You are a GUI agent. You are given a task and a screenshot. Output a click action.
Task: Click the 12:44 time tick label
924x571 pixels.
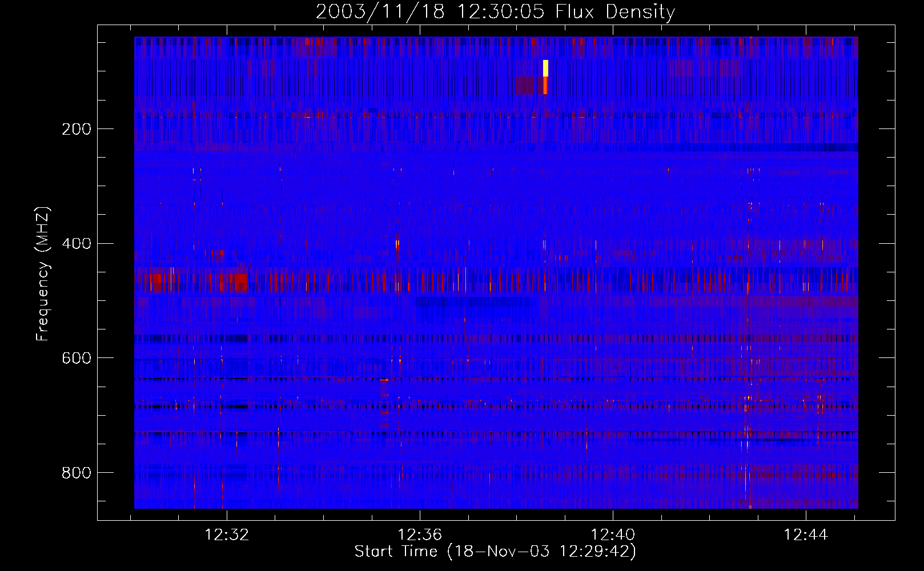(x=806, y=535)
